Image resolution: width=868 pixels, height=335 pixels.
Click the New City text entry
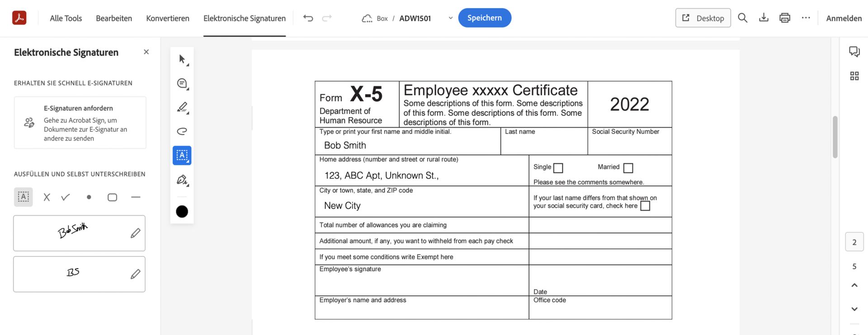pyautogui.click(x=342, y=206)
